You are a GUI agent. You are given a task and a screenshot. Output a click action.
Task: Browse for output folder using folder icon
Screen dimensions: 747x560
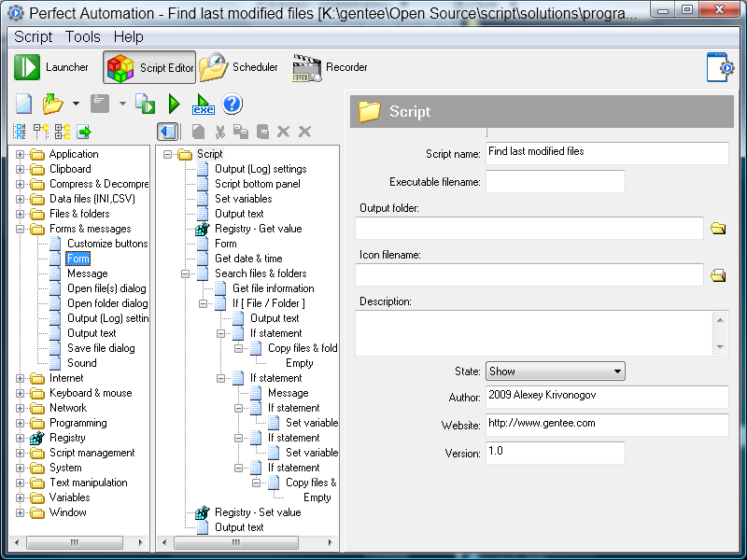coord(718,229)
